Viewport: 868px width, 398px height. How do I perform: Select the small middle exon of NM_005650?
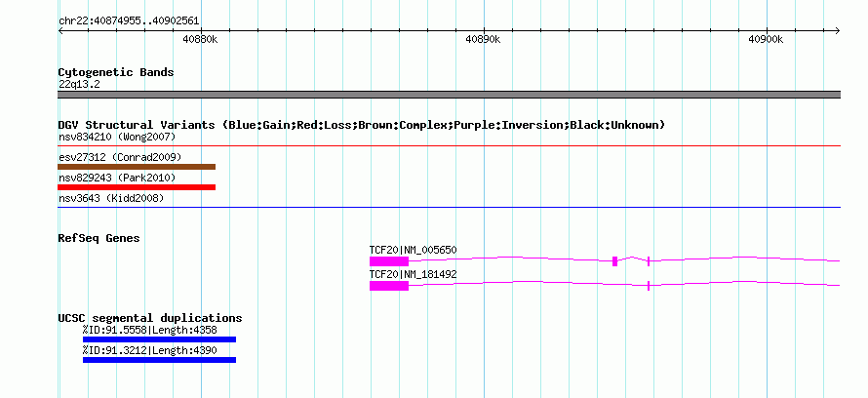pyautogui.click(x=615, y=261)
